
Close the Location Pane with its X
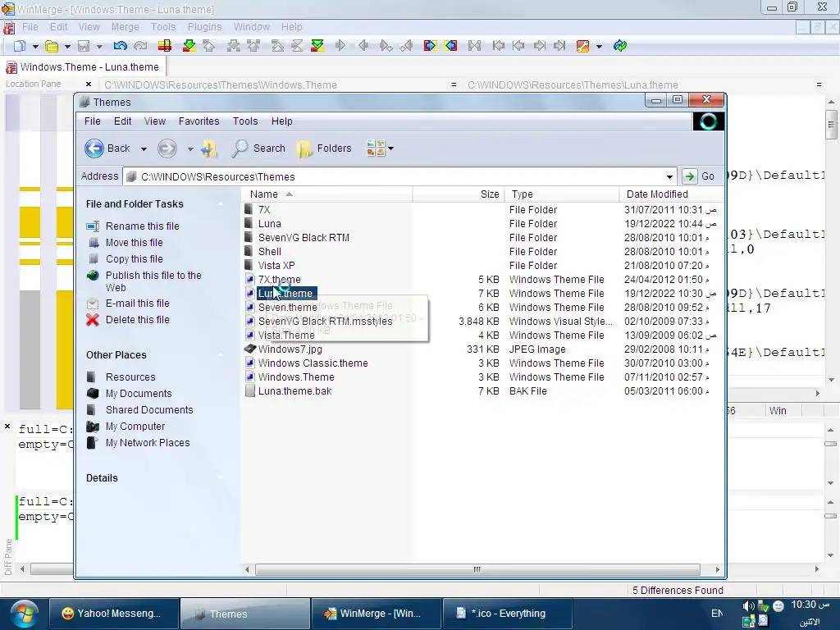(89, 84)
